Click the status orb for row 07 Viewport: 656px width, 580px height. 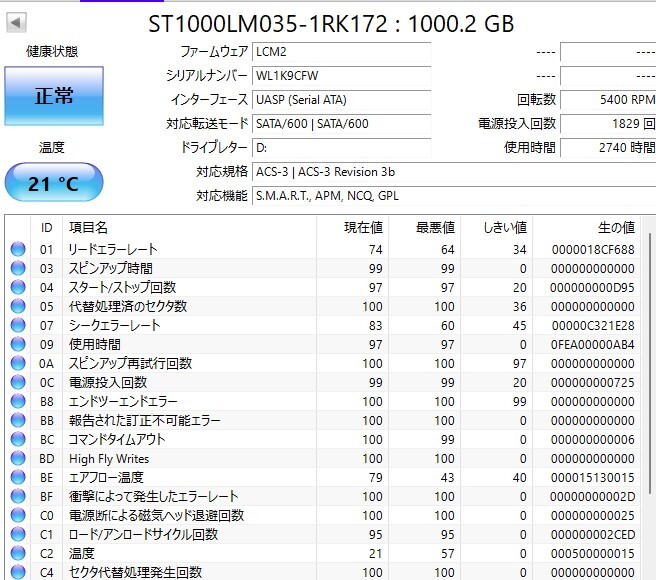tap(18, 325)
